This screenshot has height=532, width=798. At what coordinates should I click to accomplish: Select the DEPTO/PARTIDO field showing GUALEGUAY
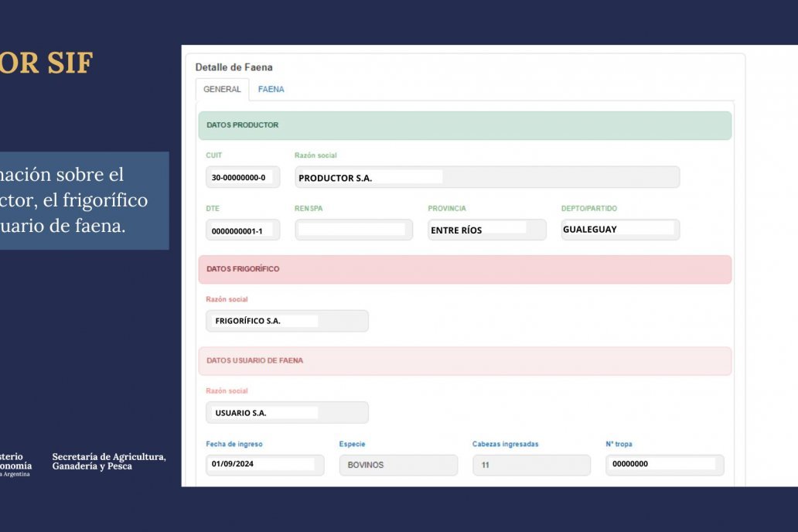coord(620,230)
